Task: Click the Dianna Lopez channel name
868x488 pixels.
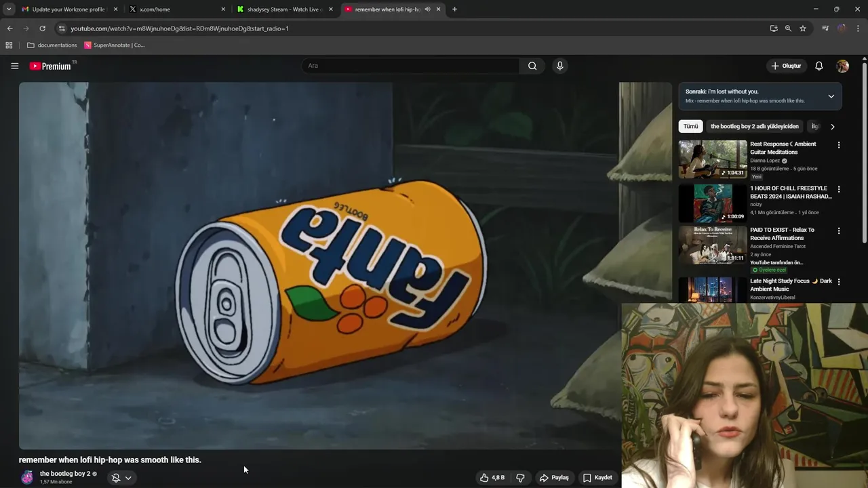Action: tap(764, 161)
